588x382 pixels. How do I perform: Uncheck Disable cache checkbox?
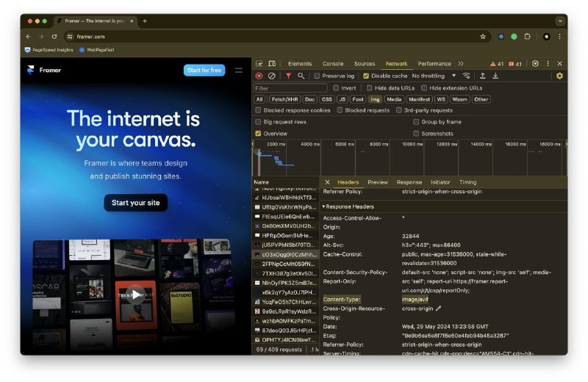coord(366,76)
